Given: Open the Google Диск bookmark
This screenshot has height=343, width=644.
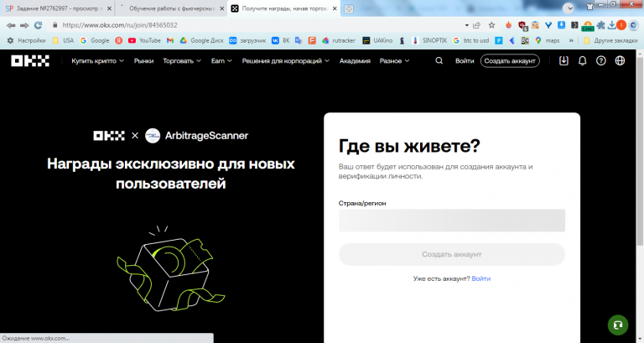Looking at the screenshot, I should click(201, 40).
